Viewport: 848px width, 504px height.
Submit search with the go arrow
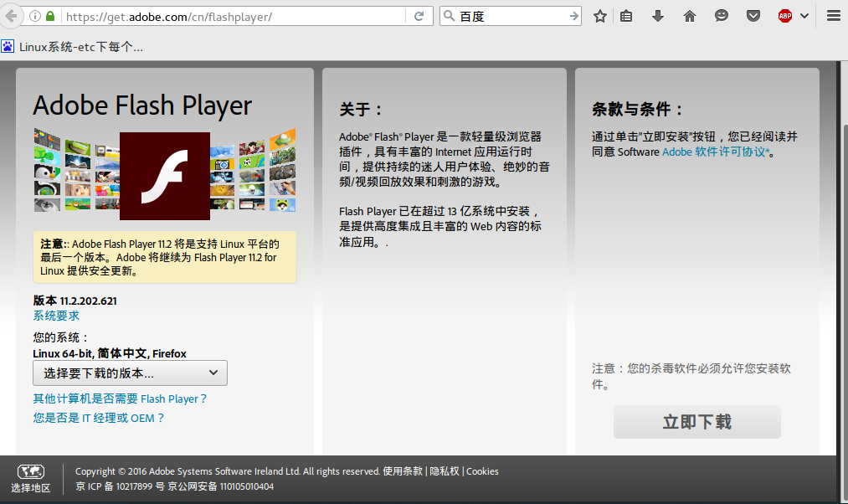click(x=573, y=16)
